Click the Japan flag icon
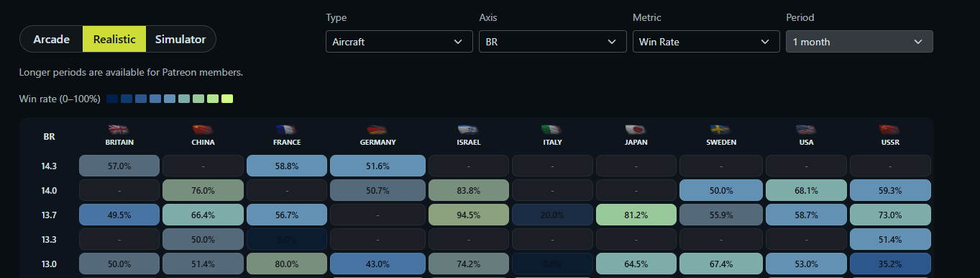 coord(636,130)
